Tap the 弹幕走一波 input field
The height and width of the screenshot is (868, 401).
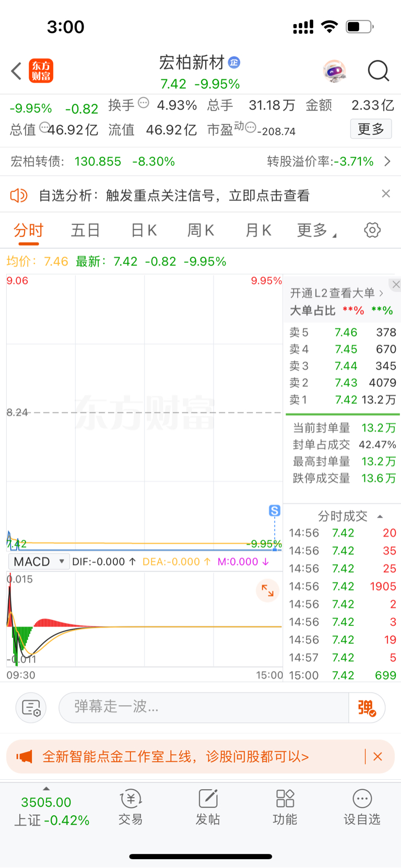click(204, 707)
